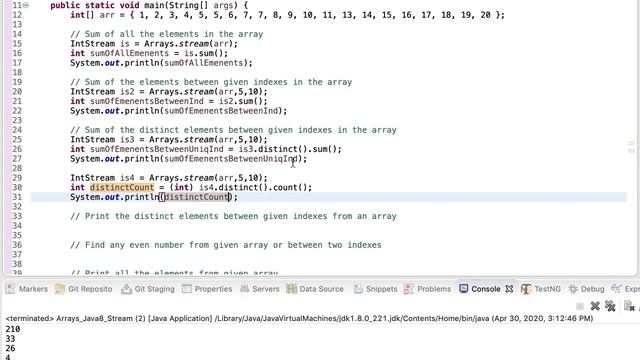
Task: Click 'System.out.println(sumOfAllEmenents);' line
Action: [161, 63]
